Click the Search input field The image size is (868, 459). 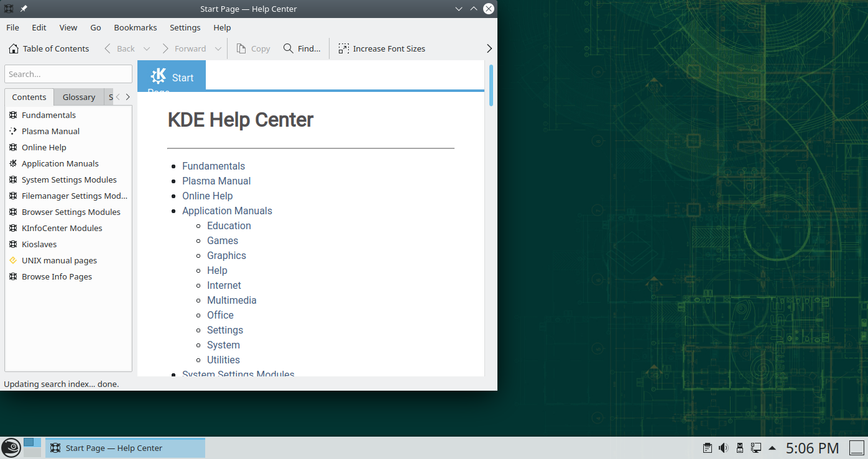pyautogui.click(x=68, y=74)
